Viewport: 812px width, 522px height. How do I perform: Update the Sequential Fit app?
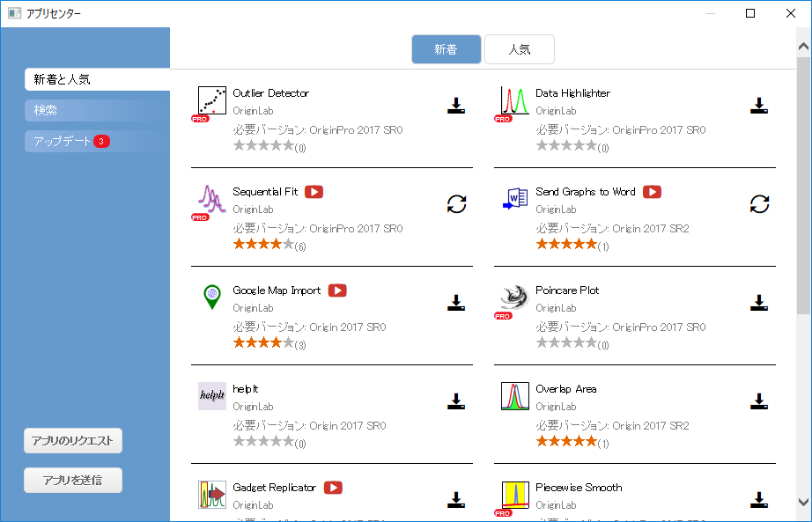pyautogui.click(x=456, y=204)
